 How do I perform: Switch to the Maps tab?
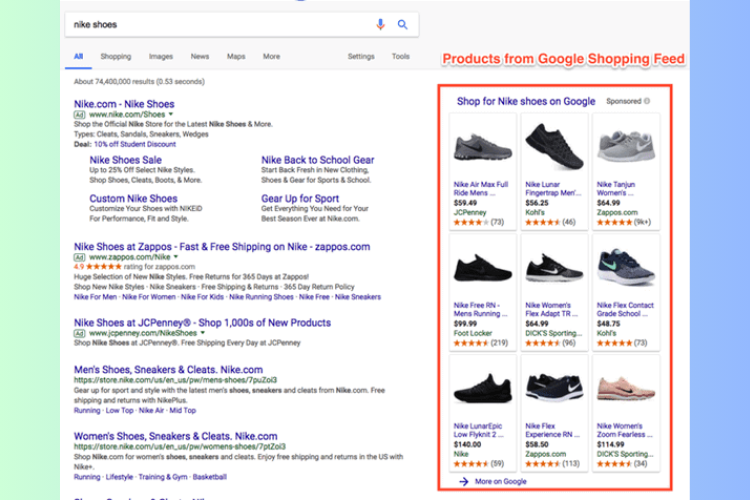click(x=236, y=56)
